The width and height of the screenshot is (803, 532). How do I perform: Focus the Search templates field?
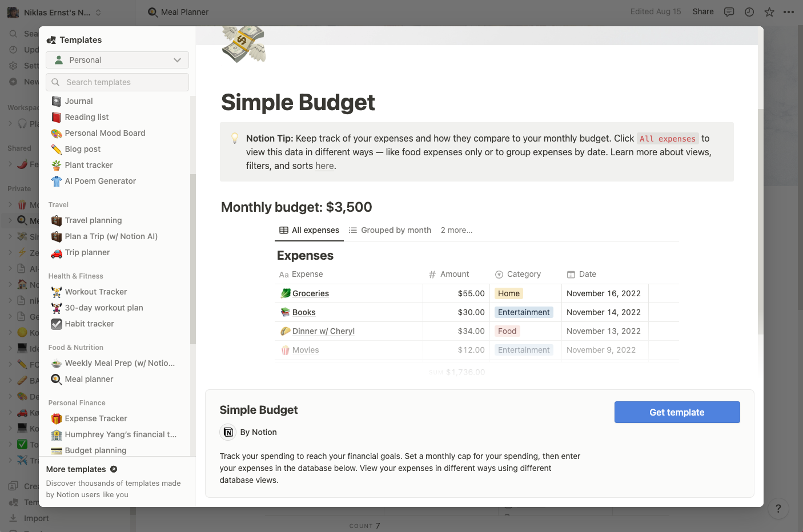click(x=117, y=82)
